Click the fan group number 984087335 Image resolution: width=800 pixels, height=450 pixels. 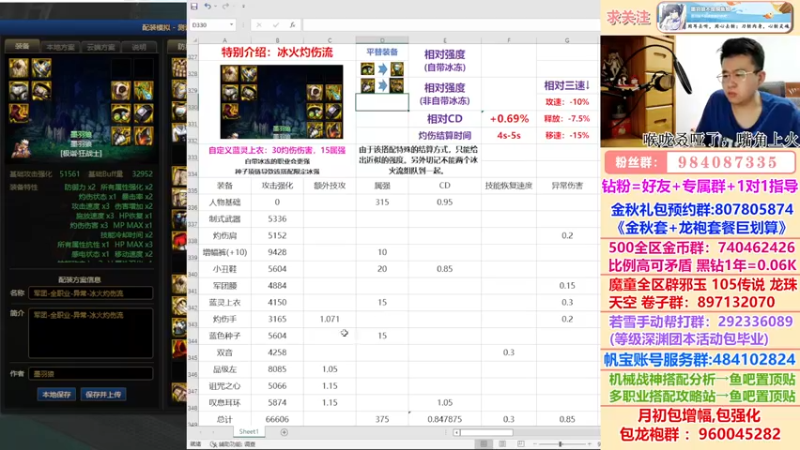click(728, 163)
